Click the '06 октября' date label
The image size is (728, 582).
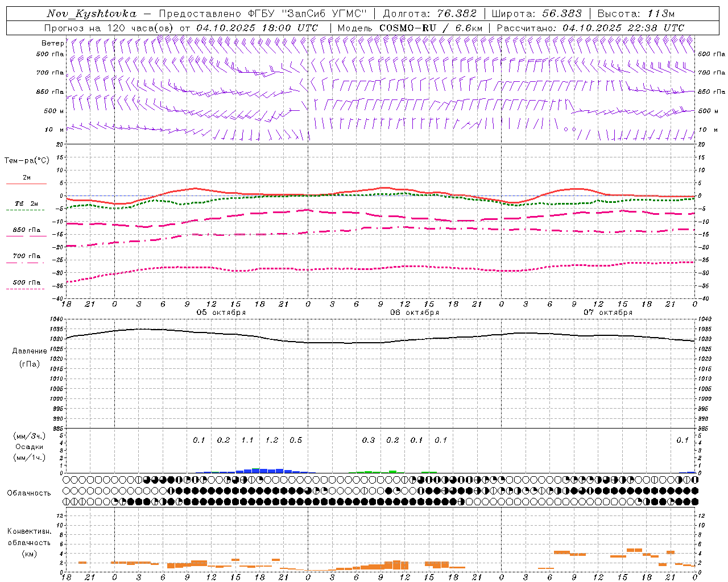tap(415, 313)
